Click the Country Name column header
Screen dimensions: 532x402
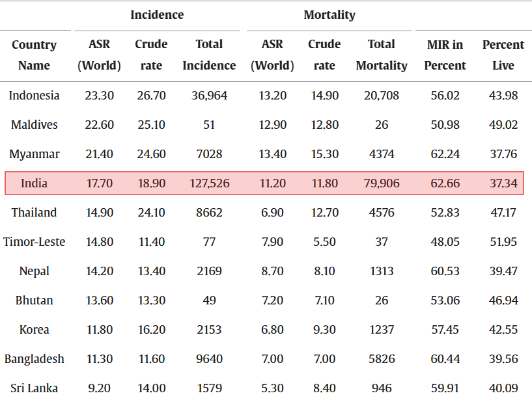(x=34, y=55)
